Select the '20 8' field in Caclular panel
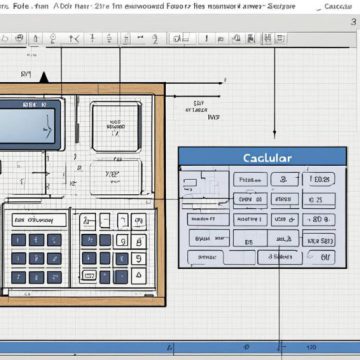 (x=318, y=219)
